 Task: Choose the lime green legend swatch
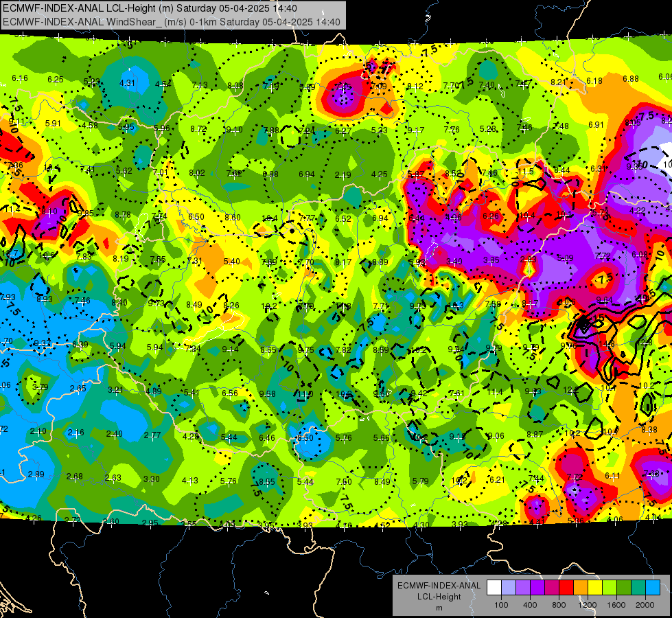(610, 588)
